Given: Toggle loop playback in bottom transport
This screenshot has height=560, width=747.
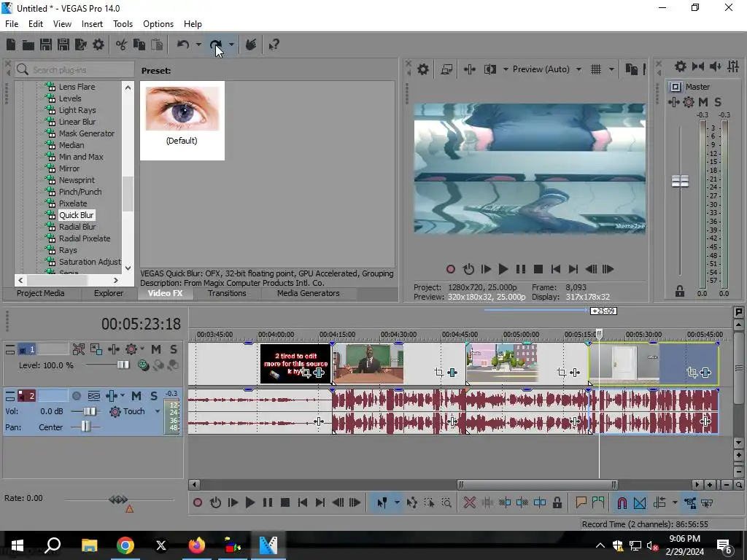Looking at the screenshot, I should (215, 502).
